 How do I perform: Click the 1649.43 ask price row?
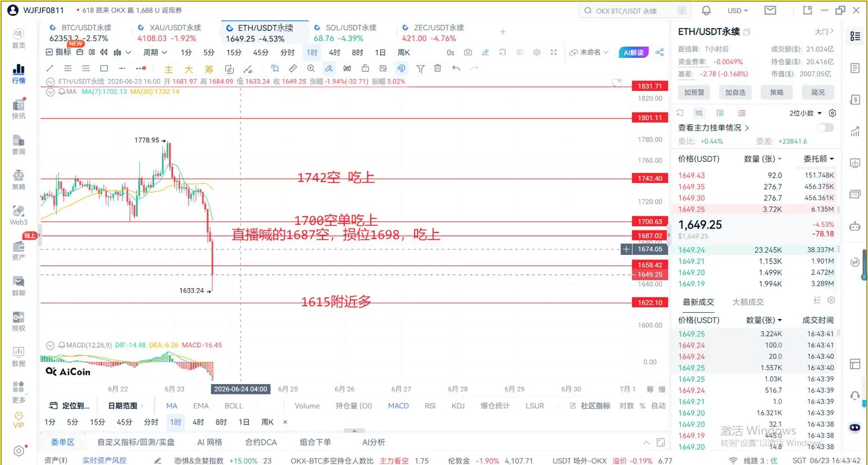pyautogui.click(x=756, y=175)
